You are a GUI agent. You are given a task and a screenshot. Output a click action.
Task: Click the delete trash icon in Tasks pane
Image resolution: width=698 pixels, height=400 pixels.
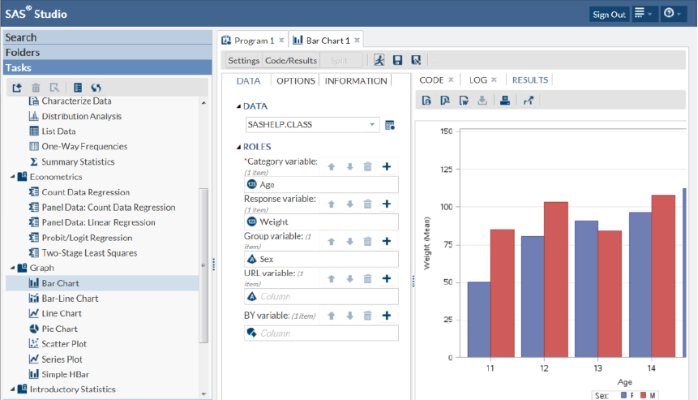tap(36, 88)
